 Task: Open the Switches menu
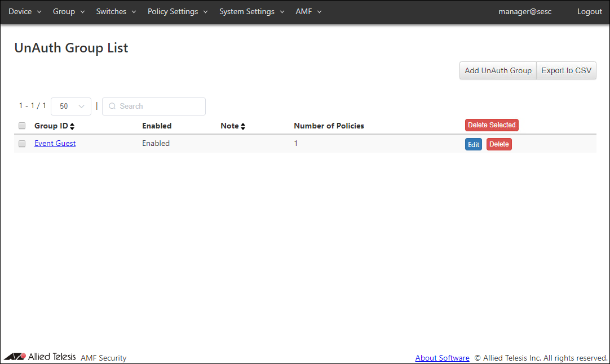pyautogui.click(x=116, y=12)
